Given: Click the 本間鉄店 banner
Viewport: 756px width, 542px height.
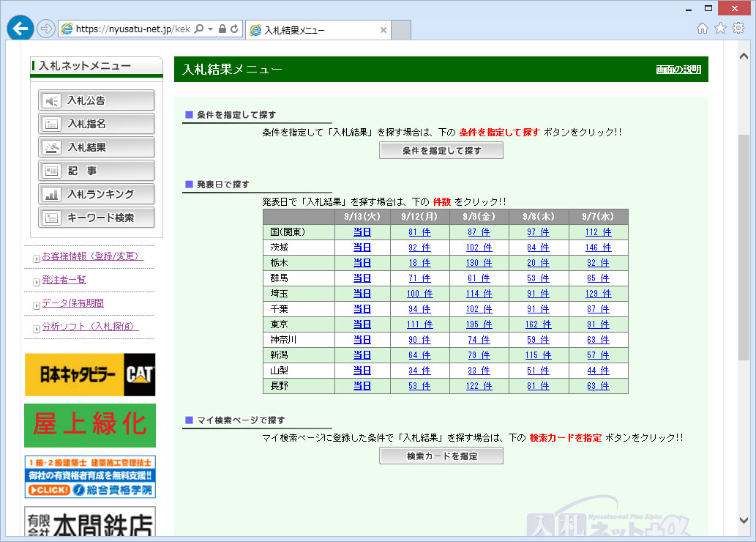Looking at the screenshot, I should (x=90, y=522).
